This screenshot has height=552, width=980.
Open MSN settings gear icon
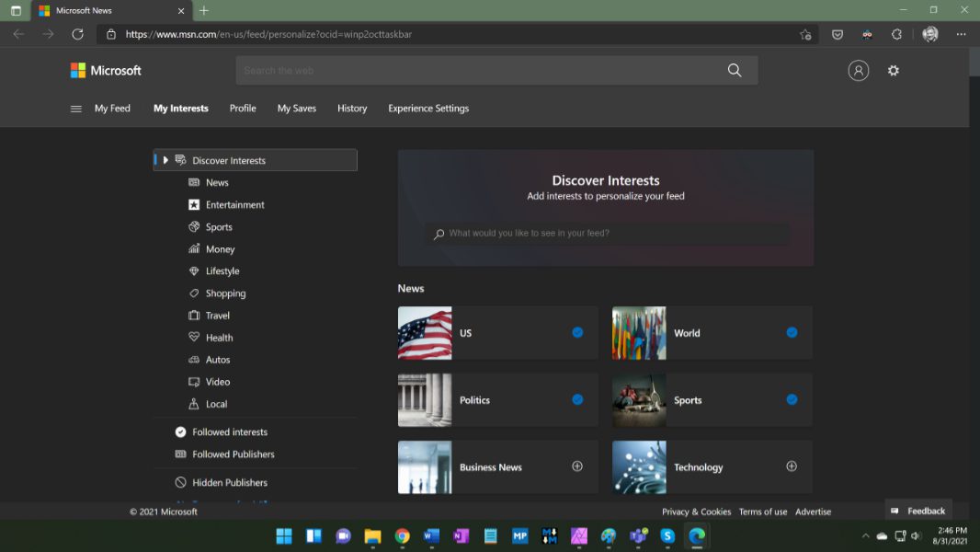893,71
